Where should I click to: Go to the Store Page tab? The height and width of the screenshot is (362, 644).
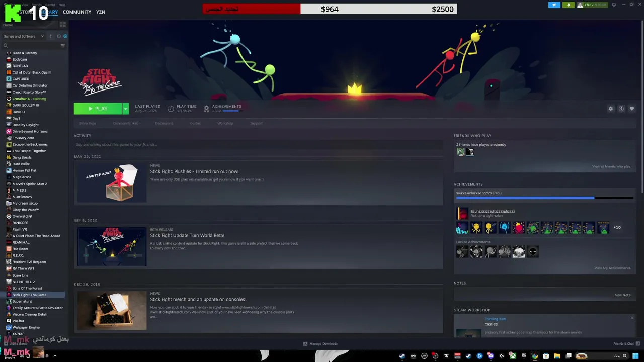[x=88, y=123]
